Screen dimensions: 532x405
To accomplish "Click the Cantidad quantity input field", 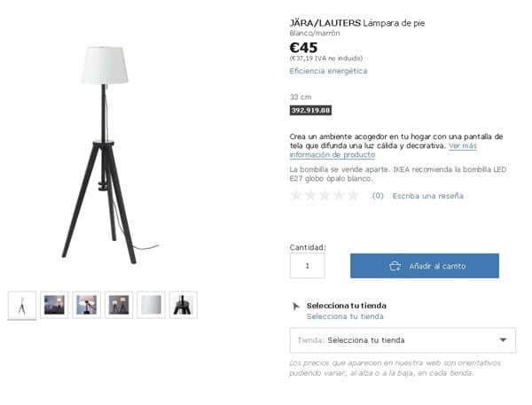I will click(307, 266).
